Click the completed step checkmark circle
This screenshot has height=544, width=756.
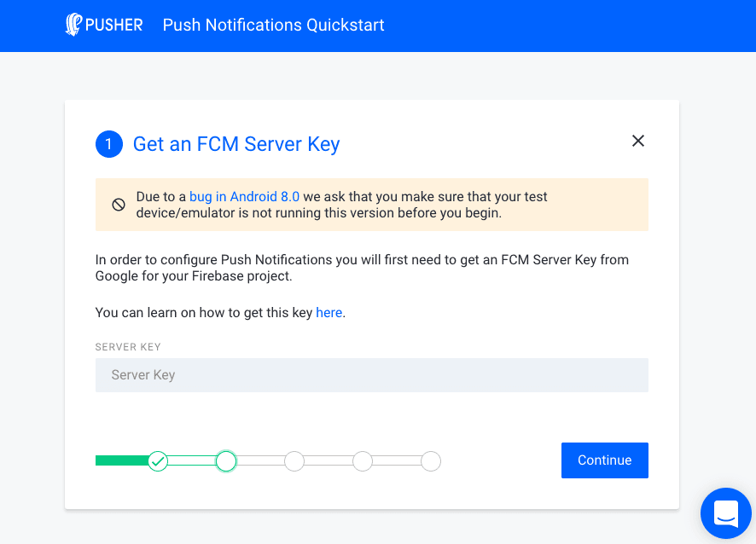point(158,461)
